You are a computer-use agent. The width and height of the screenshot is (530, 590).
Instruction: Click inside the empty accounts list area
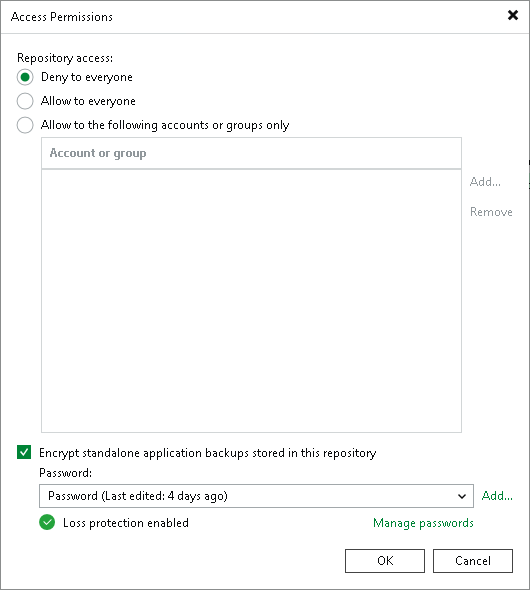coord(251,301)
